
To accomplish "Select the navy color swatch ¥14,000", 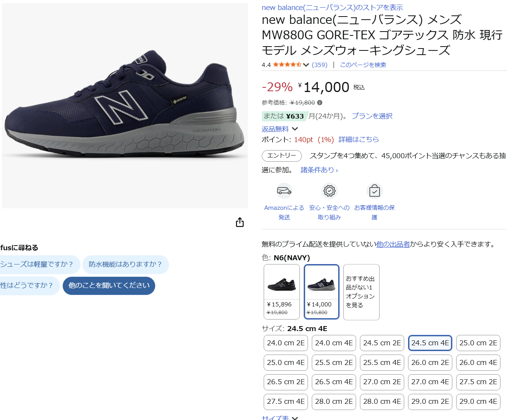I will pos(321,291).
